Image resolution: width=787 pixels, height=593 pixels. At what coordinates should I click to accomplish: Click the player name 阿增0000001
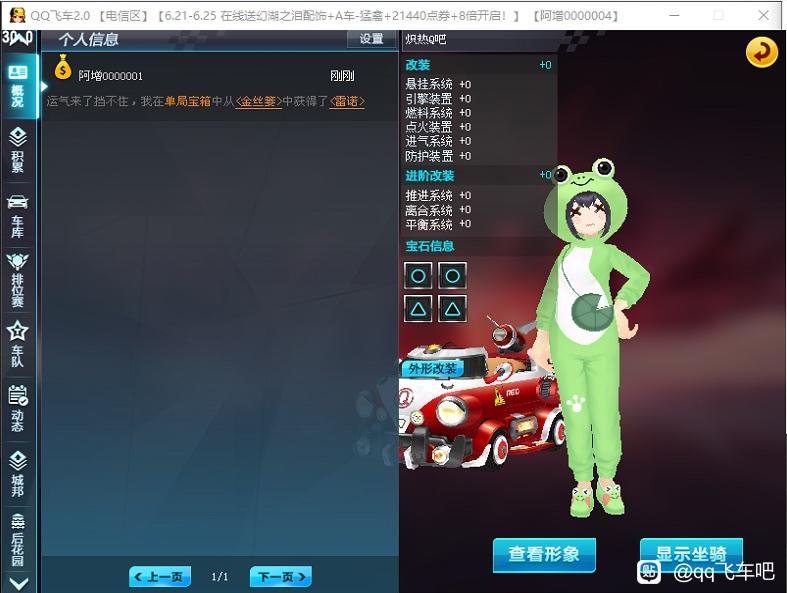(x=110, y=76)
